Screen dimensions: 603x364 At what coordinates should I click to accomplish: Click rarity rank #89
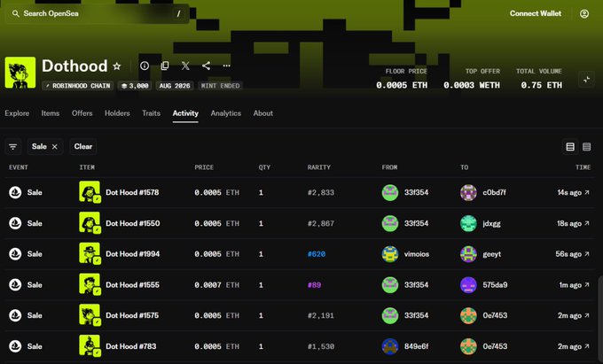[314, 285]
